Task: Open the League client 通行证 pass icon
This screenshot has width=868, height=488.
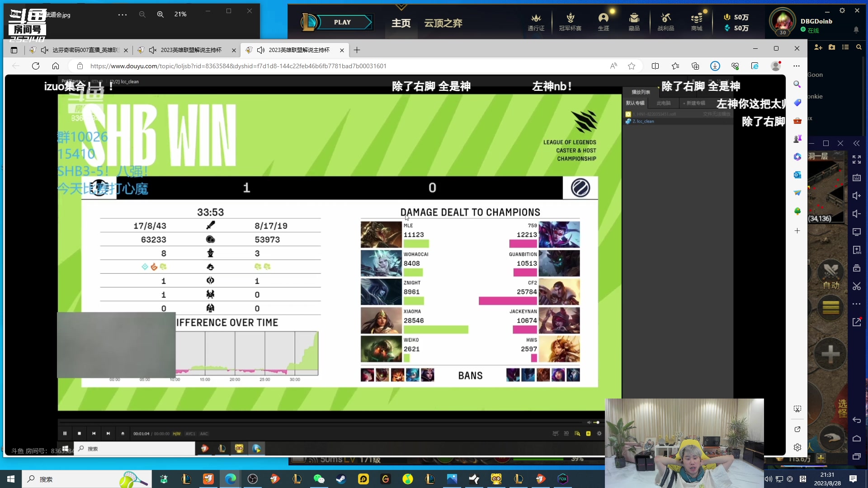Action: click(536, 22)
